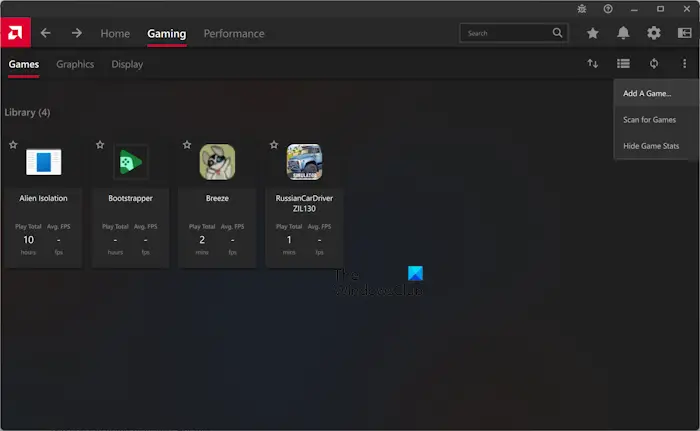Click the Breeze title text

click(x=217, y=198)
